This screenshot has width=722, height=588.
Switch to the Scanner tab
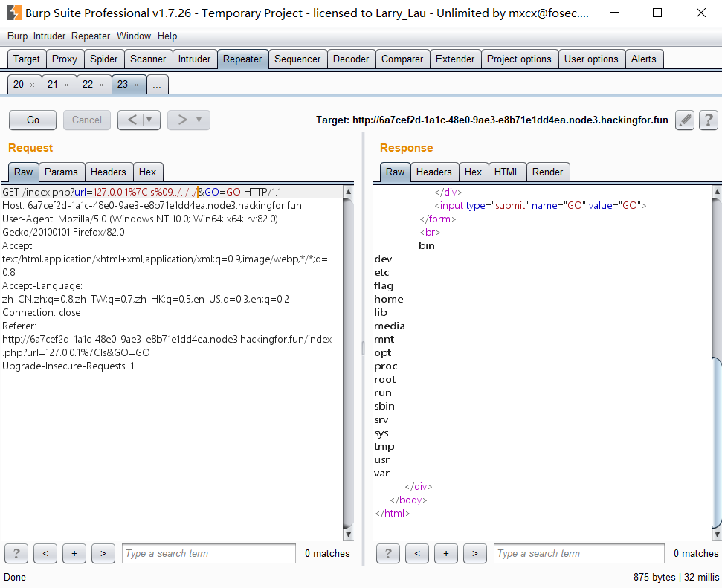[x=148, y=59]
